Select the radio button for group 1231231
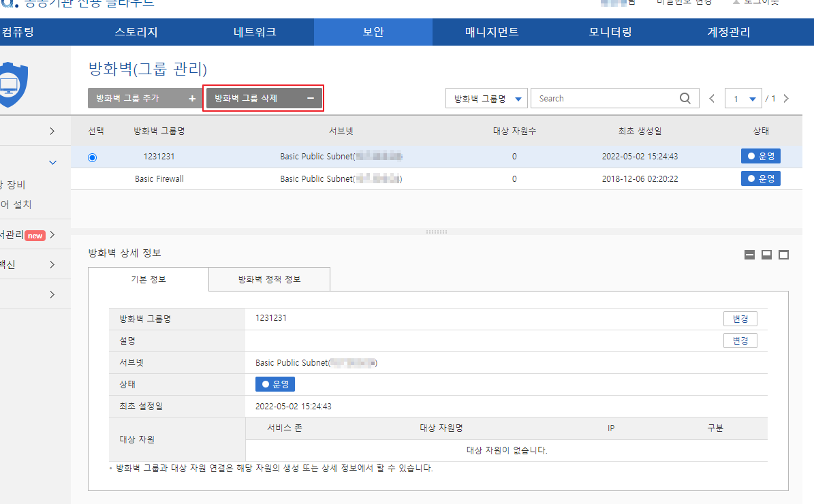 tap(93, 157)
